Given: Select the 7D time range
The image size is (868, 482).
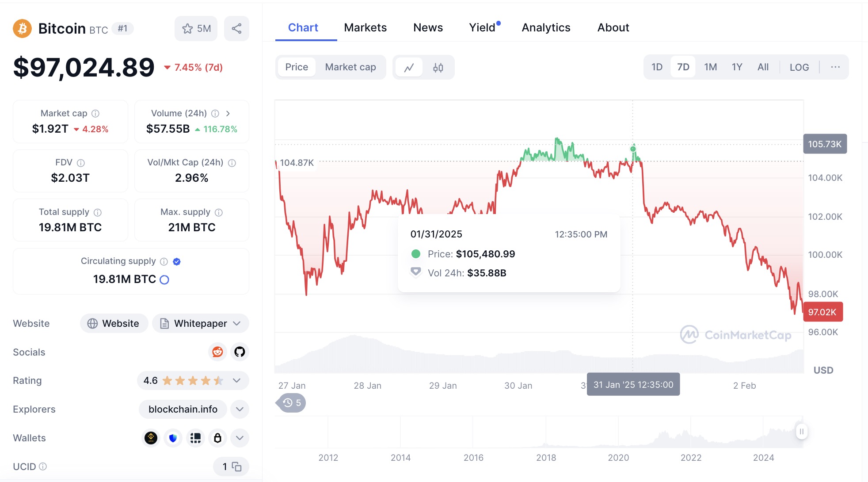Looking at the screenshot, I should [683, 67].
